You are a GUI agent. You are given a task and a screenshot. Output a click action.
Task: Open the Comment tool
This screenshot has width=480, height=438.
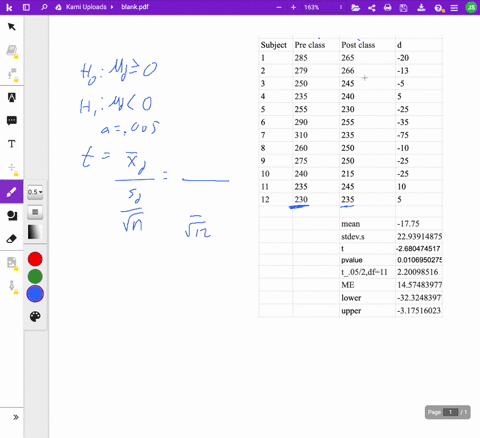click(x=12, y=120)
